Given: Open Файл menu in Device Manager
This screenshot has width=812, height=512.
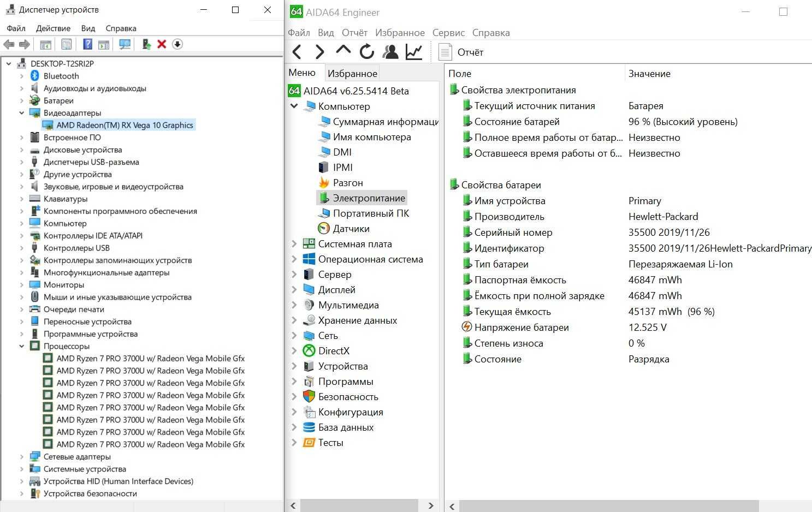Looking at the screenshot, I should (x=16, y=28).
